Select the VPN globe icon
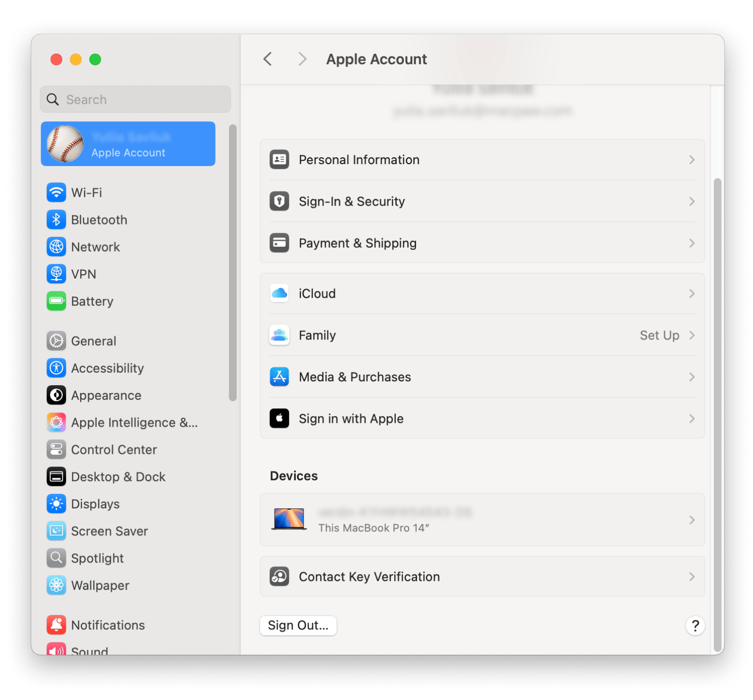 [56, 274]
